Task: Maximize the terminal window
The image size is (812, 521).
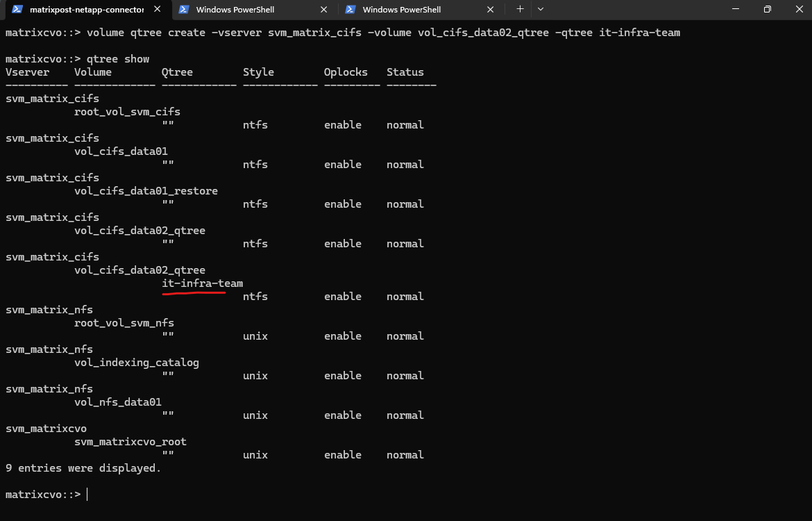Action: pos(767,9)
